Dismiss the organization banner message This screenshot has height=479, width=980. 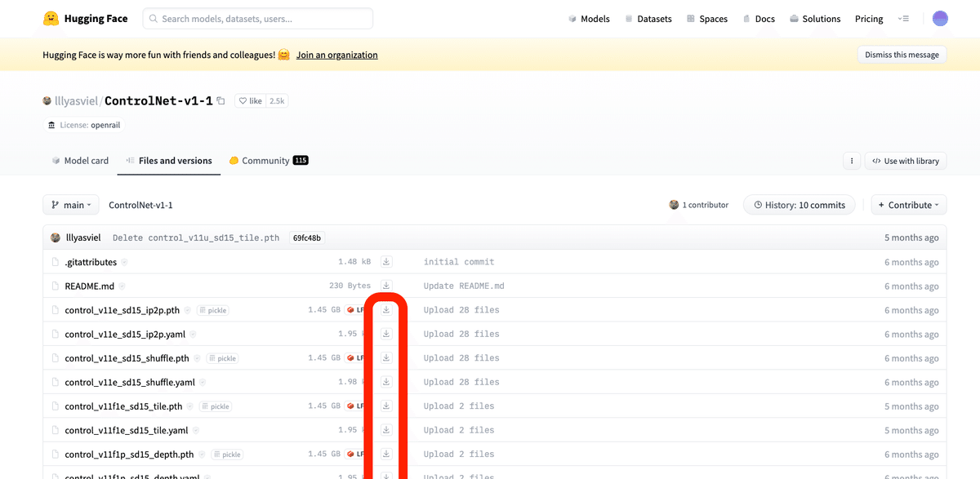pos(902,55)
